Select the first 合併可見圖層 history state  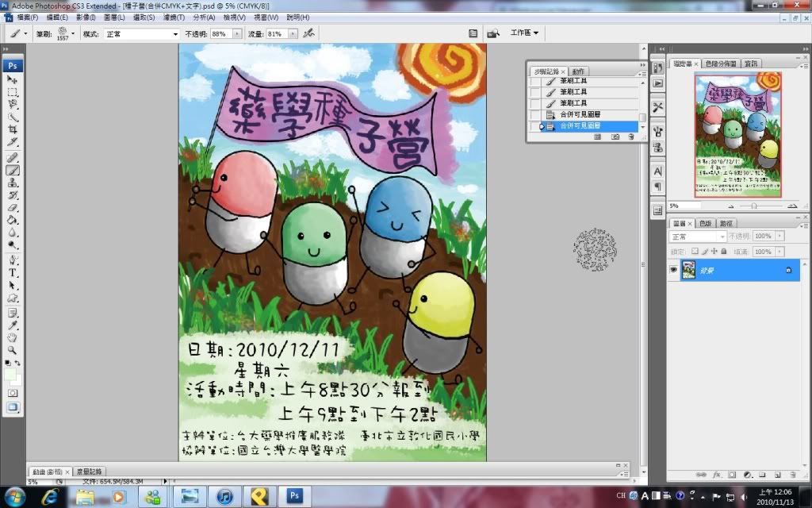click(x=580, y=114)
